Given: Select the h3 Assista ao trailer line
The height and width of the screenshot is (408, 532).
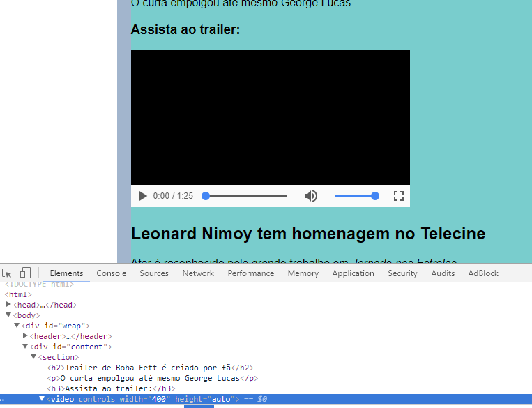Looking at the screenshot, I should [111, 388].
